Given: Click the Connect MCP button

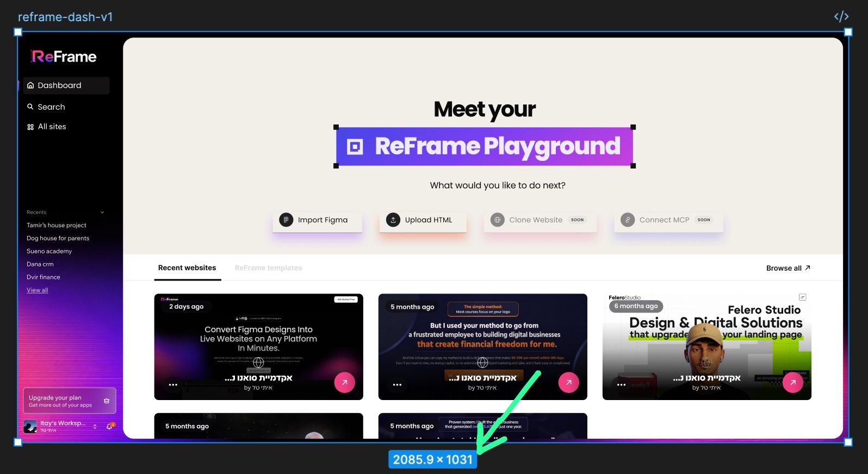Looking at the screenshot, I should tap(669, 220).
